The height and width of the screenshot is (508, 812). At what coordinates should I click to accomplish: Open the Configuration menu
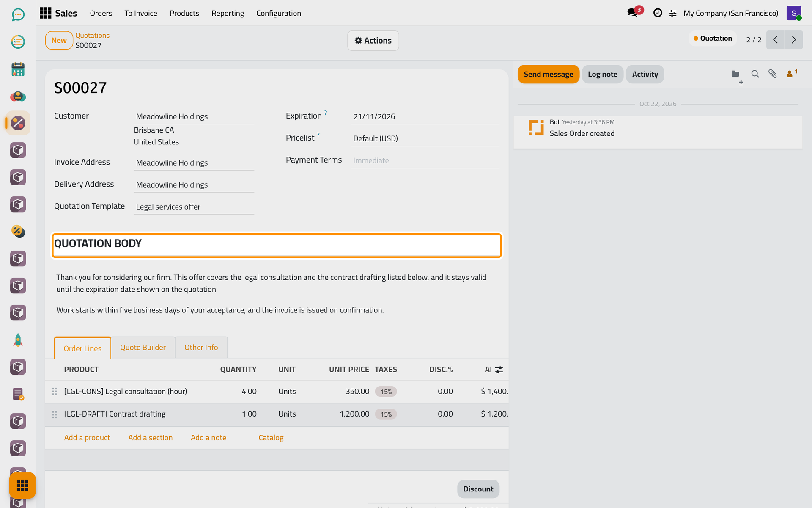coord(279,13)
